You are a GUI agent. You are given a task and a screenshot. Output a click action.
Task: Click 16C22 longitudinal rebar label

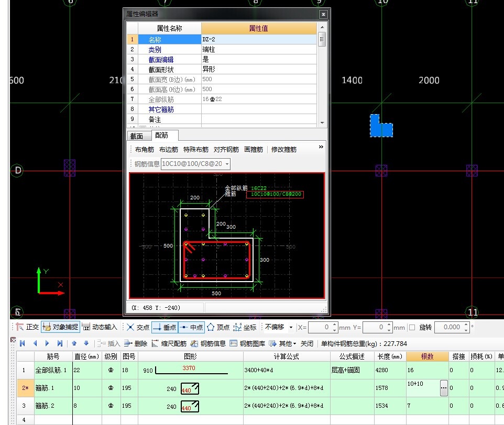(258, 188)
